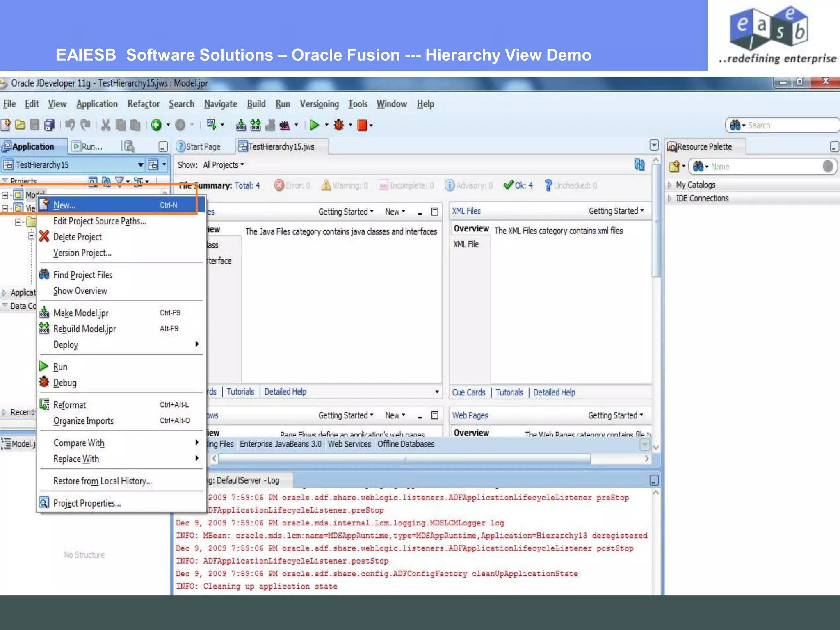This screenshot has height=630, width=840.
Task: Click Offline Databases tab
Action: 406,444
